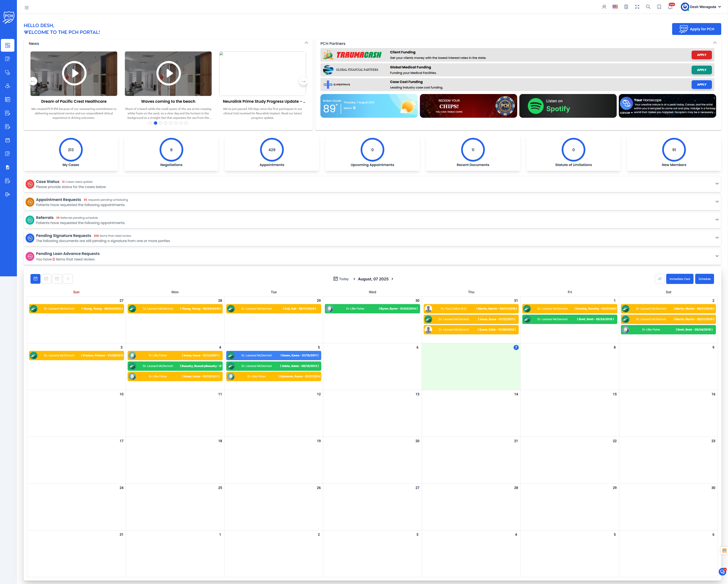This screenshot has width=728, height=584.
Task: Open the notifications bell with 2038 alerts
Action: coord(670,7)
